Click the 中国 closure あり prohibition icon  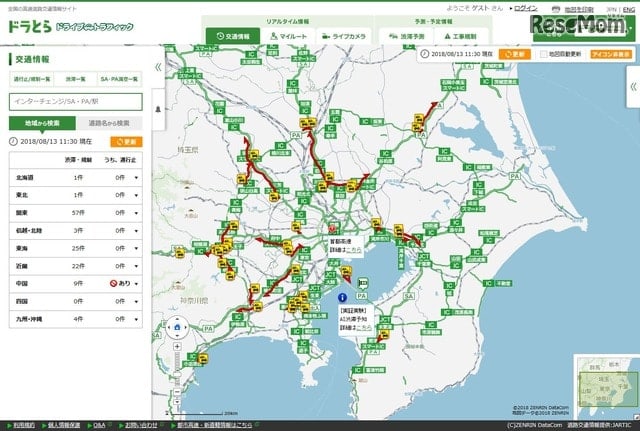tap(113, 283)
